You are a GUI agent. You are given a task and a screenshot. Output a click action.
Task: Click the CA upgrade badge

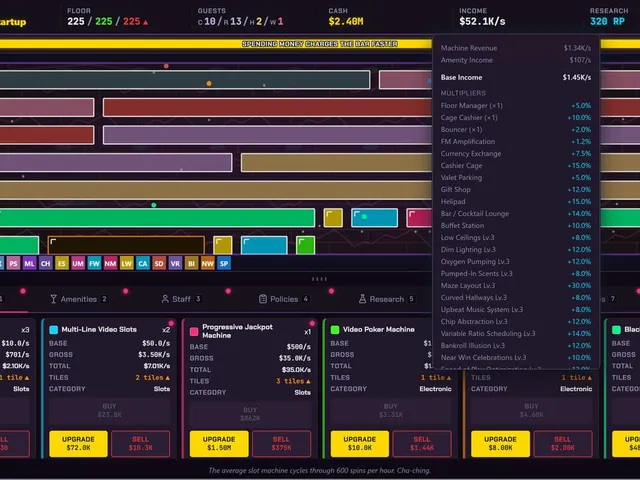click(143, 263)
